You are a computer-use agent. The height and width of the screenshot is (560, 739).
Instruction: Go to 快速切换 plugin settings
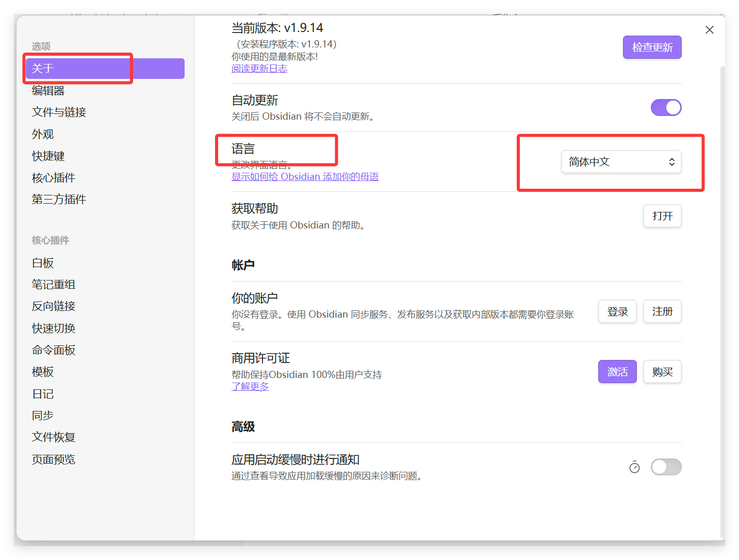[x=105, y=328]
